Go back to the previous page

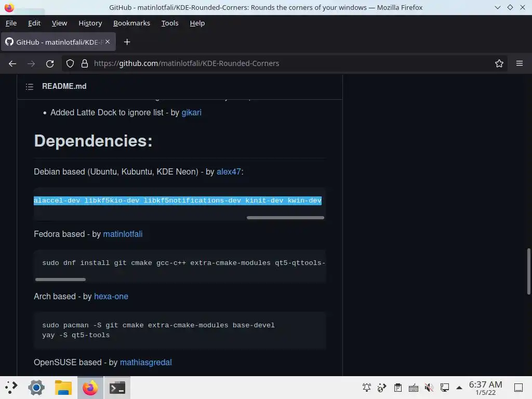click(12, 63)
